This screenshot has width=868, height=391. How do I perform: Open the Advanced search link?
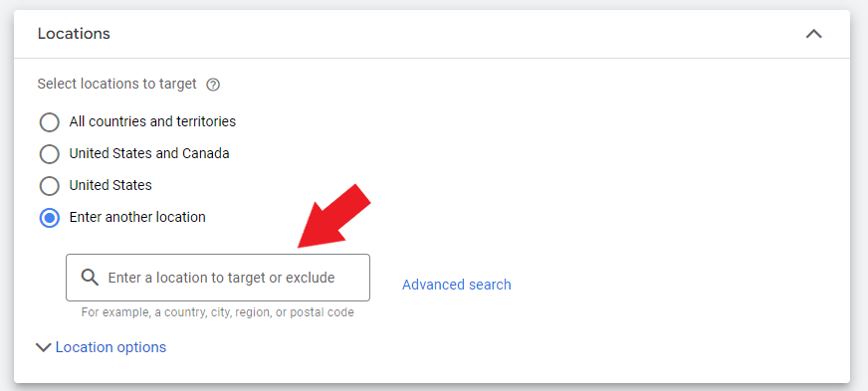(x=457, y=285)
